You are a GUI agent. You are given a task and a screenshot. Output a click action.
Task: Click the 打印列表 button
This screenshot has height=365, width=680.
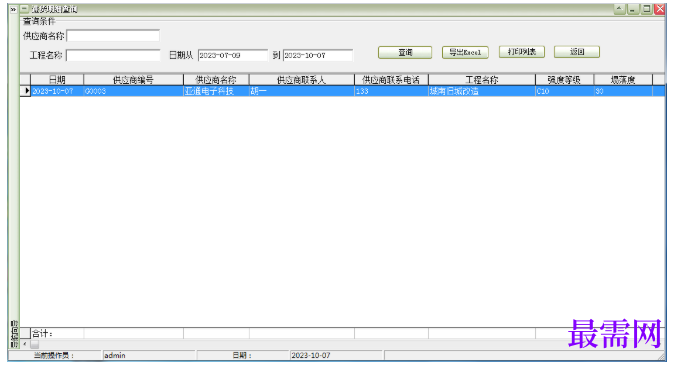(x=522, y=52)
